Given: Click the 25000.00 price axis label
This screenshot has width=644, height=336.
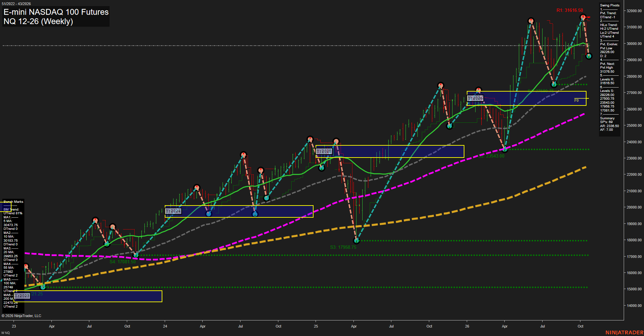Looking at the screenshot, I should (634, 125).
